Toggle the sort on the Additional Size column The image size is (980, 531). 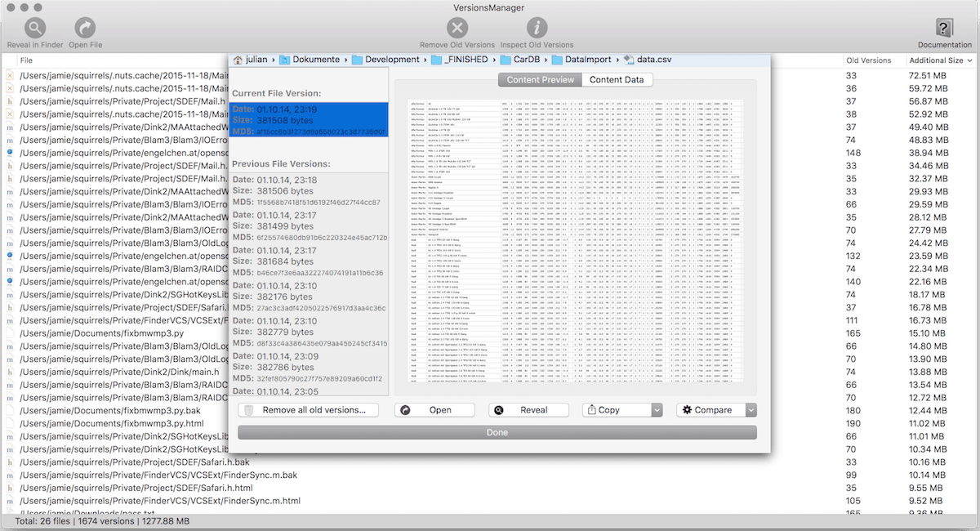(943, 60)
